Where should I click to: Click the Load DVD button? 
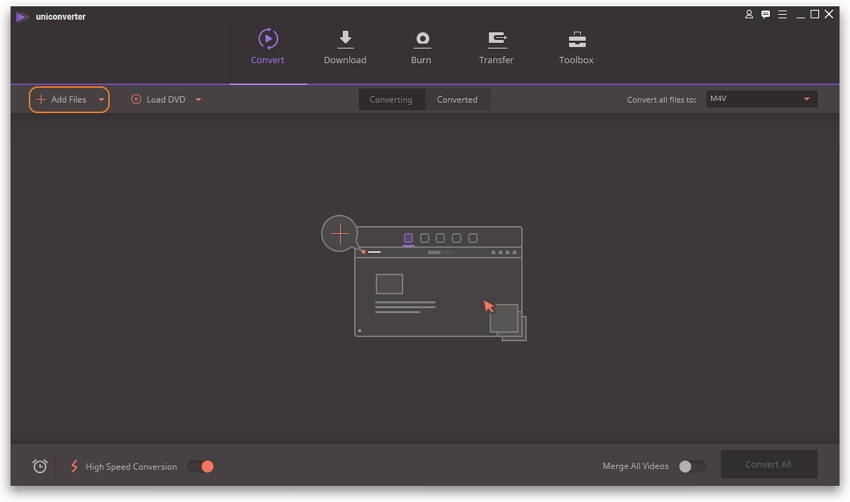pos(158,100)
